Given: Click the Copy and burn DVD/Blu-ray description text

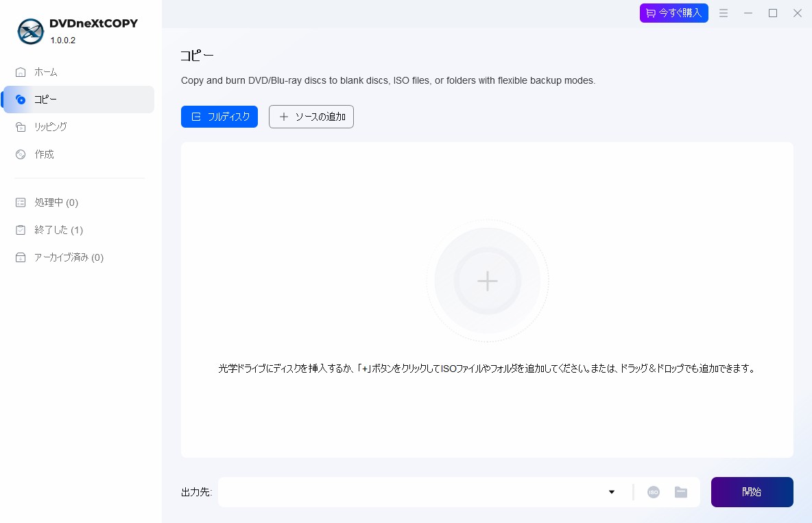Looking at the screenshot, I should 388,80.
